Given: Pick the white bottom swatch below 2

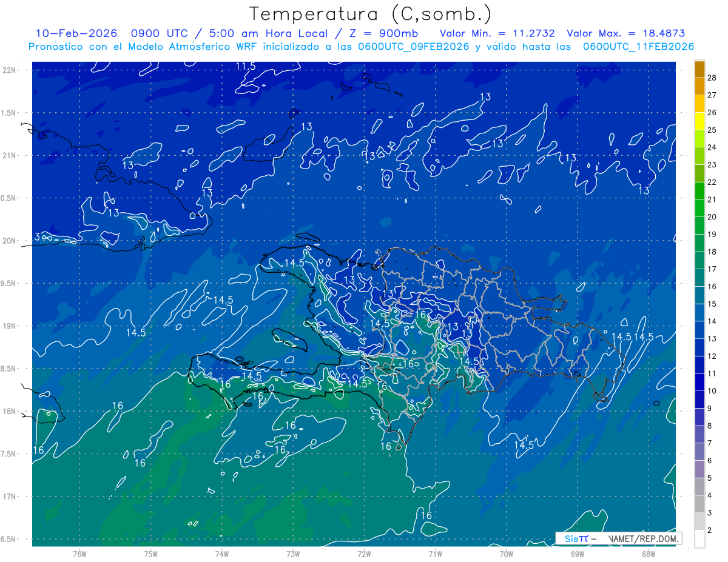Looking at the screenshot, I should [699, 539].
